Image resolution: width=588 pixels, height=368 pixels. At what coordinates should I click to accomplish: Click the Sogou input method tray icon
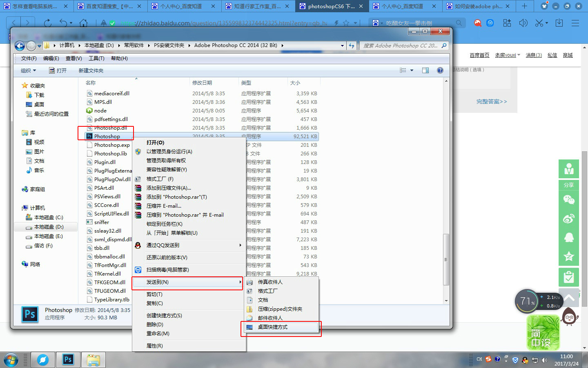pos(488,359)
